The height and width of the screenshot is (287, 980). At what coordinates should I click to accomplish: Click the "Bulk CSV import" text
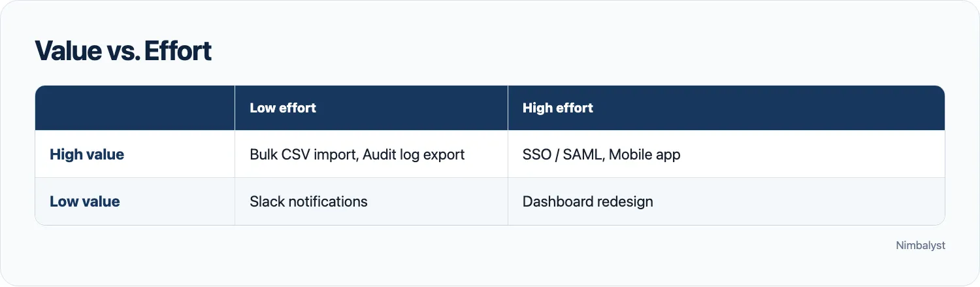[302, 154]
